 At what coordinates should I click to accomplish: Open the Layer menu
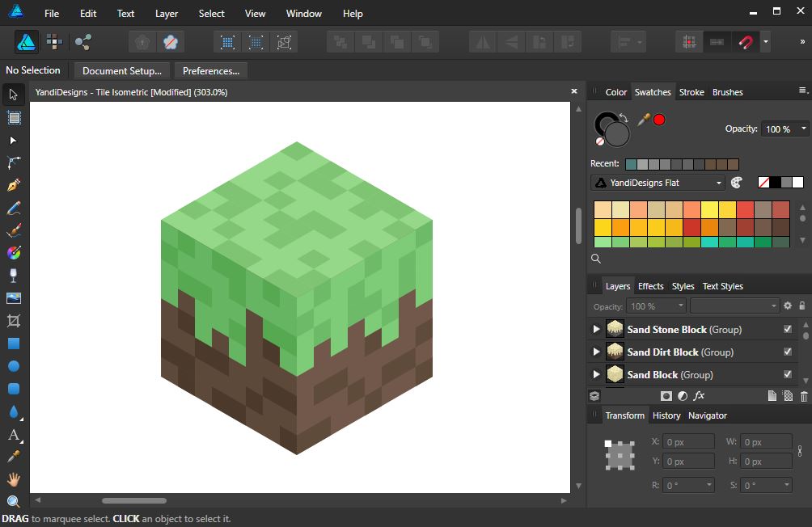point(167,14)
